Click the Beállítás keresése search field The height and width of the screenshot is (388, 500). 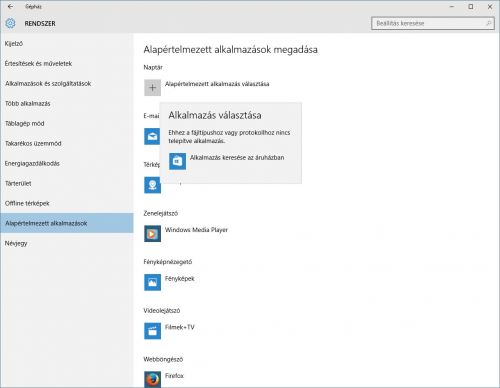pyautogui.click(x=433, y=23)
